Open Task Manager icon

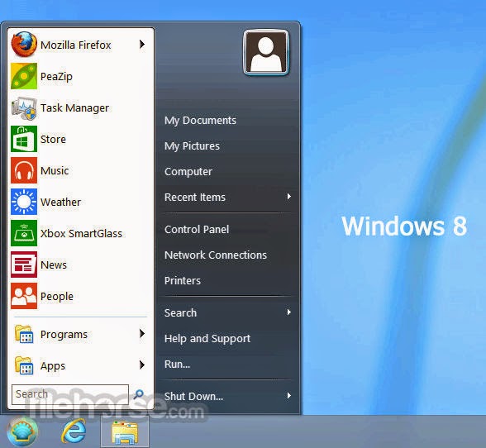point(24,108)
